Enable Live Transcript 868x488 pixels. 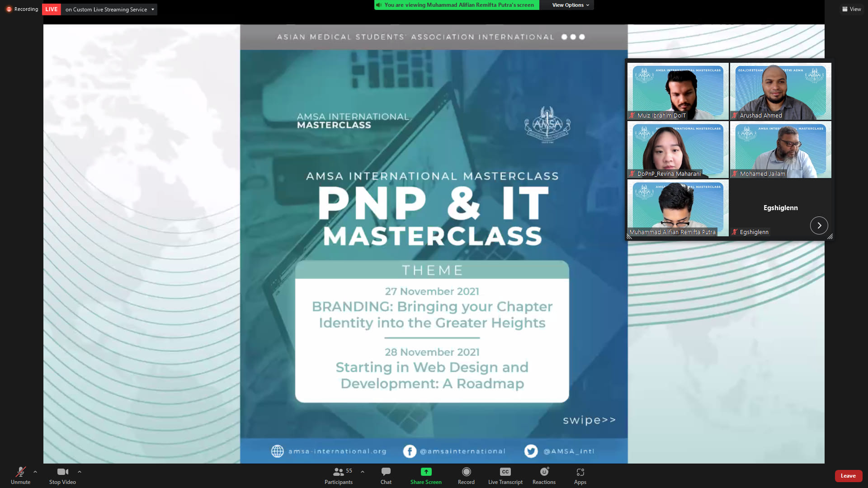505,475
